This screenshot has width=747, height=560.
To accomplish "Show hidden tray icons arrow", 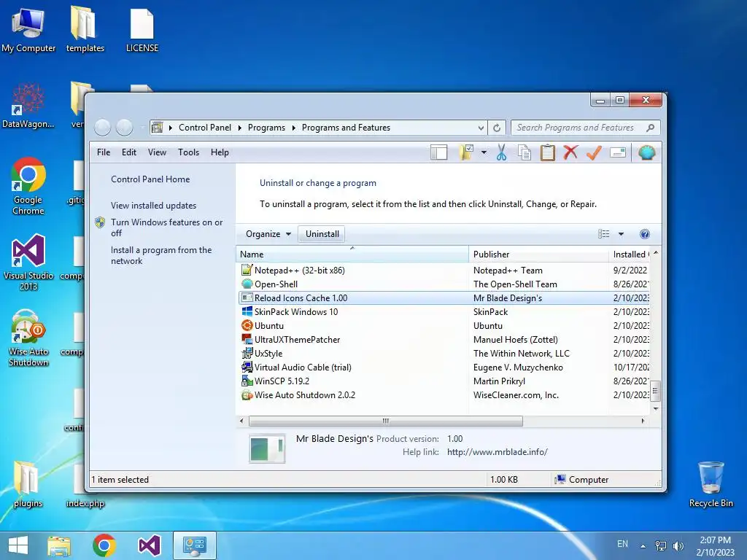I will (x=643, y=545).
